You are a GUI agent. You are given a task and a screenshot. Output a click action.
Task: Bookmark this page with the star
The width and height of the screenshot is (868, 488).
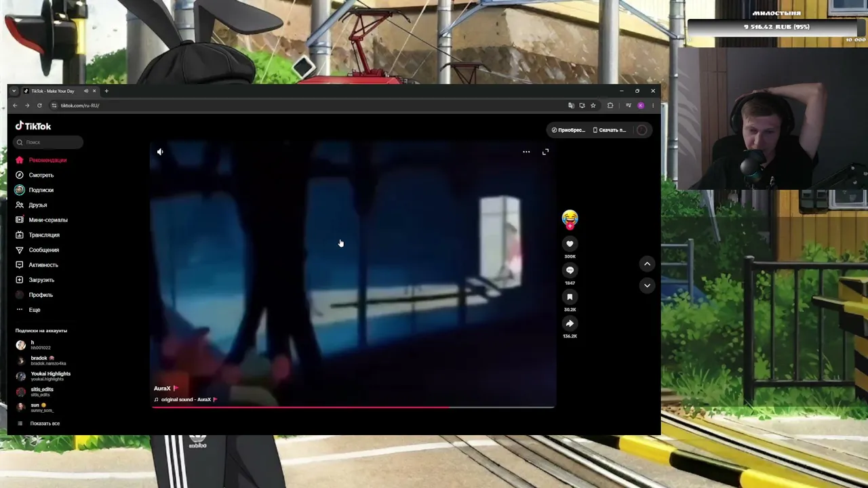[593, 106]
